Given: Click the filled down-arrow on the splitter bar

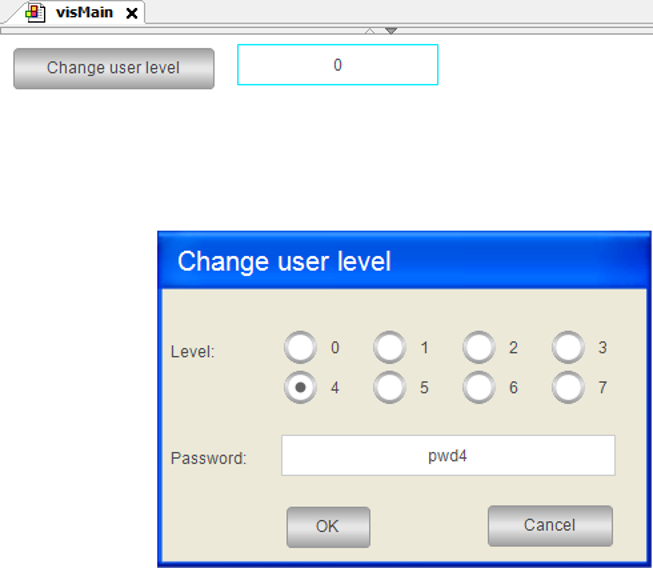Looking at the screenshot, I should click(391, 30).
